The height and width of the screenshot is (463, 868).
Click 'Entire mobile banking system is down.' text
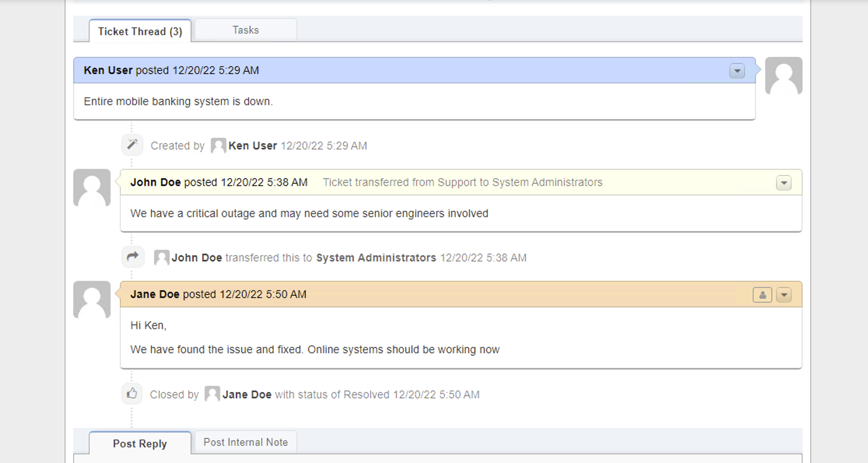click(178, 101)
